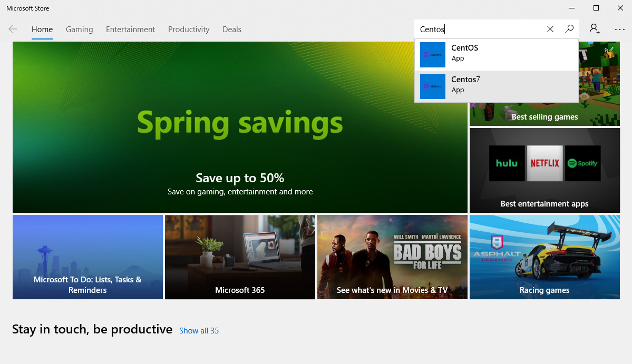
Task: Switch to the Gaming tab
Action: (x=79, y=29)
